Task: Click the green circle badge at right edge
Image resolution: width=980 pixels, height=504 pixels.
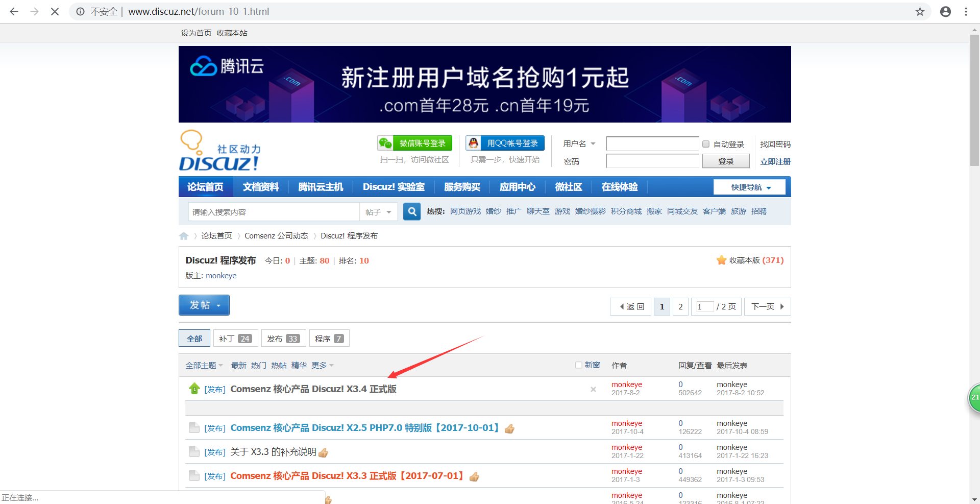Action: pyautogui.click(x=974, y=397)
